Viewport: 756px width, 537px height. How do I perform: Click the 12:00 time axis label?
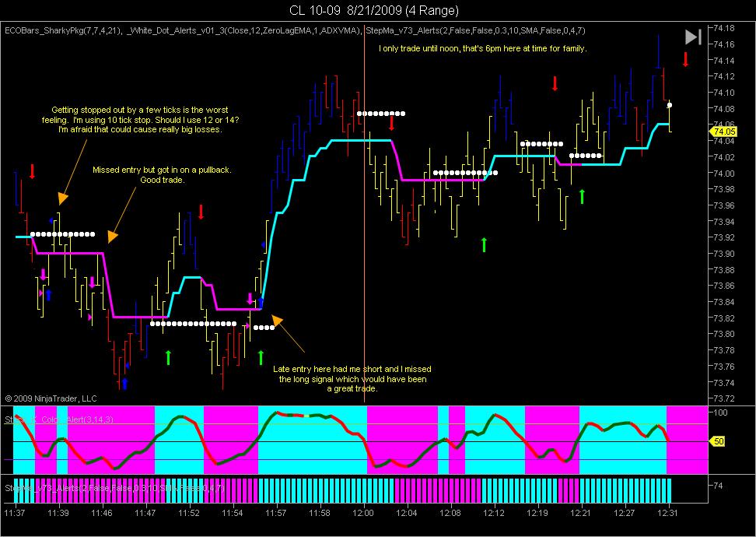coord(363,512)
